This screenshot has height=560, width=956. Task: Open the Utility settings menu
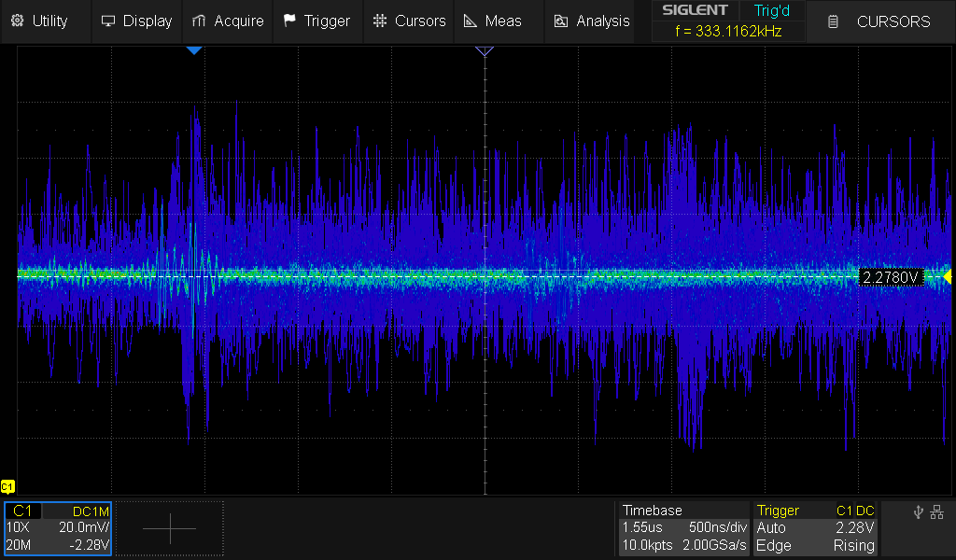tap(39, 21)
